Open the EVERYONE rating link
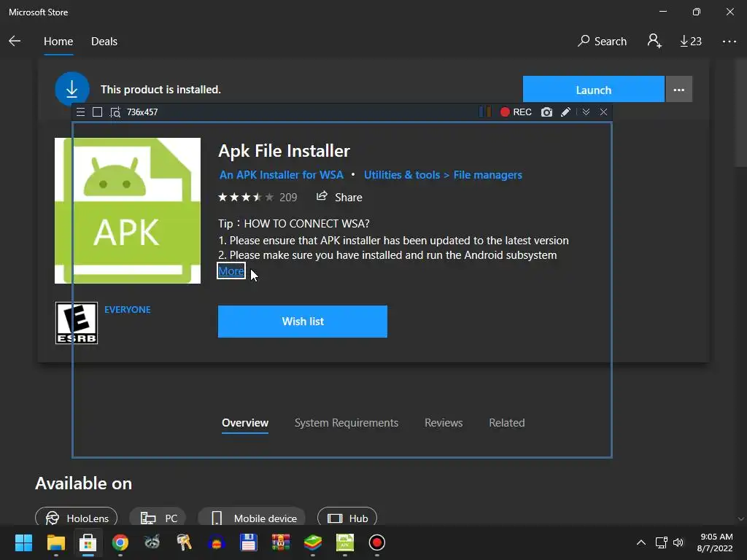The height and width of the screenshot is (560, 747). pyautogui.click(x=127, y=309)
